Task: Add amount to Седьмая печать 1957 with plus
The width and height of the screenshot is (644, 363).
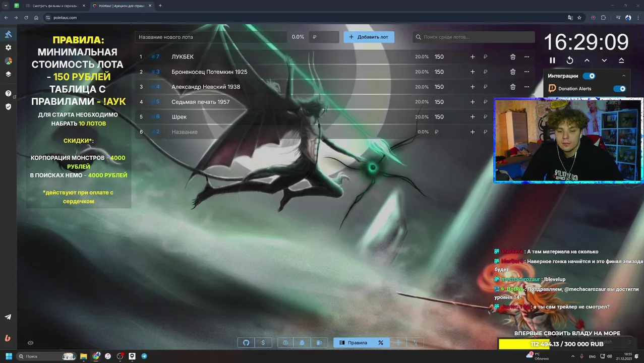Action: pos(473,102)
